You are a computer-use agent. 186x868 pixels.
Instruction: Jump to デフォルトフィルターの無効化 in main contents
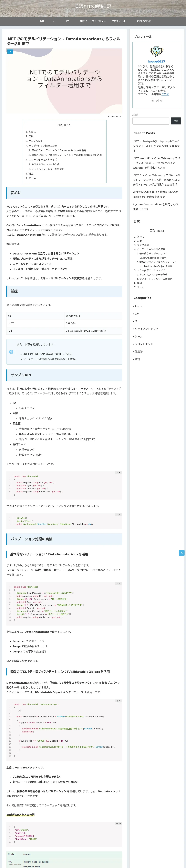click(48, 169)
